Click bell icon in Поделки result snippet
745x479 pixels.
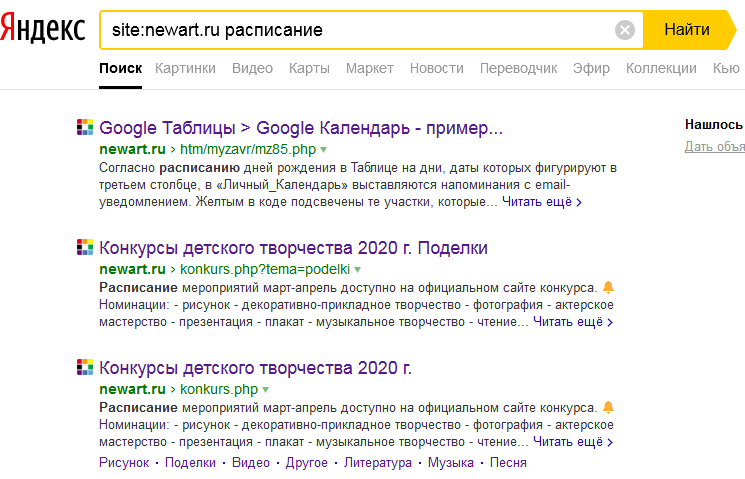pyautogui.click(x=608, y=287)
